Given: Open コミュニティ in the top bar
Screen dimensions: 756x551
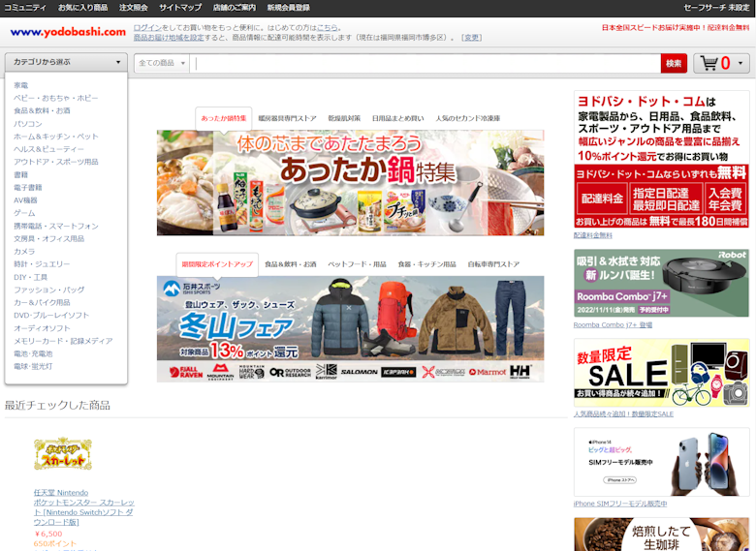Looking at the screenshot, I should (25, 8).
